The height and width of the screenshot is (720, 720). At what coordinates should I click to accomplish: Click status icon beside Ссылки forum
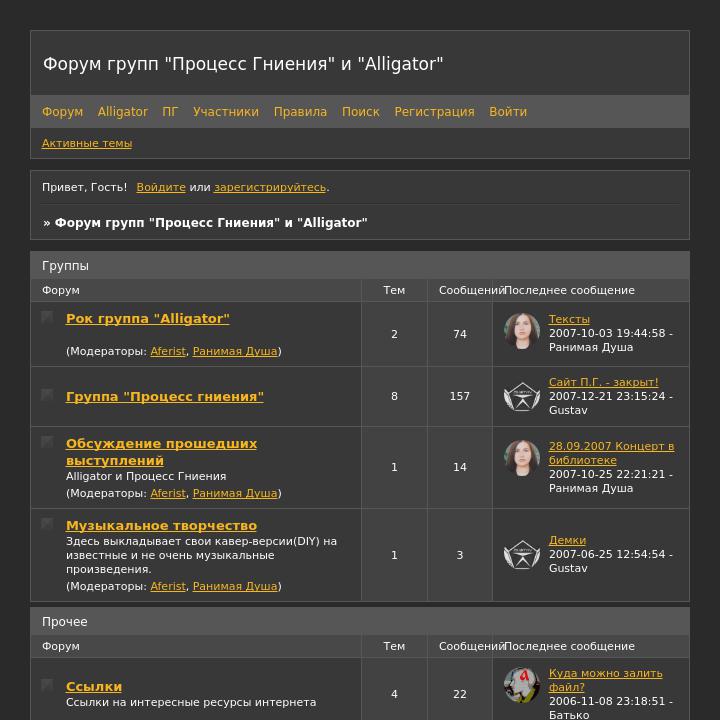(47, 685)
